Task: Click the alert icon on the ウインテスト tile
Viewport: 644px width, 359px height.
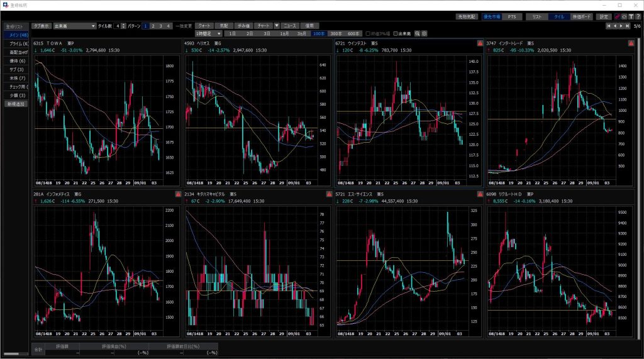Action: point(479,43)
